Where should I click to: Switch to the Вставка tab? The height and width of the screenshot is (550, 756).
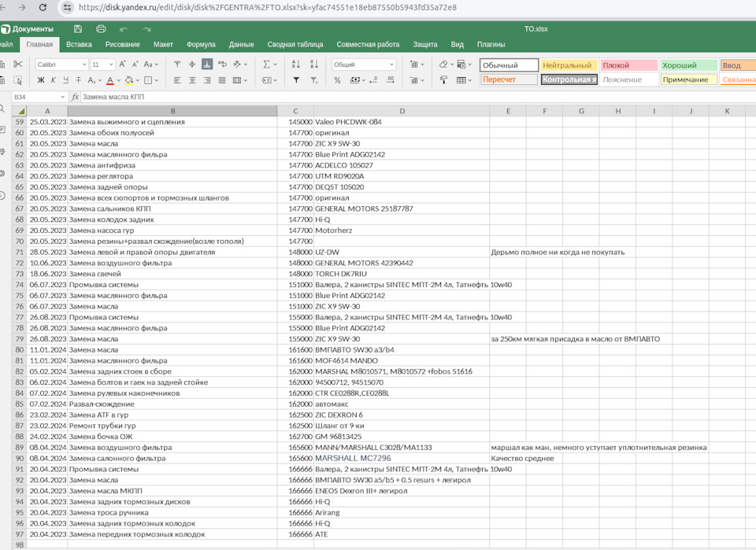79,45
